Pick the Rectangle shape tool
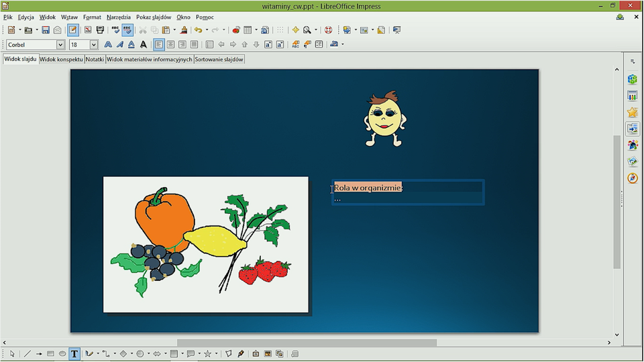This screenshot has width=644, height=362. coord(50,354)
